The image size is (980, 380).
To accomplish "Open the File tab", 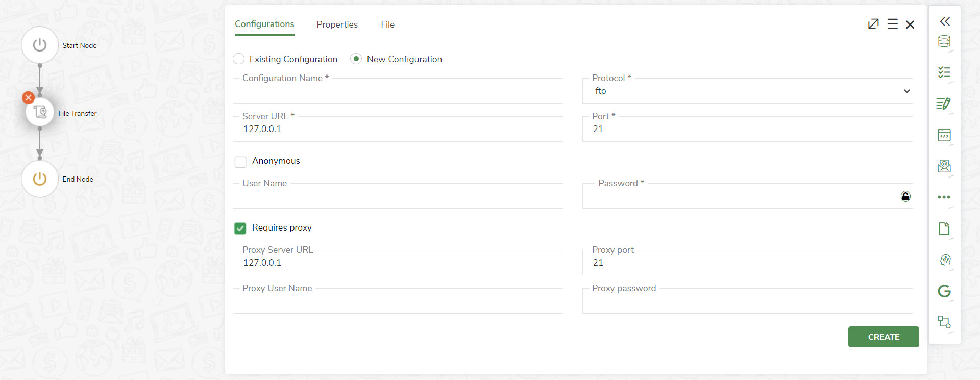I will click(387, 24).
